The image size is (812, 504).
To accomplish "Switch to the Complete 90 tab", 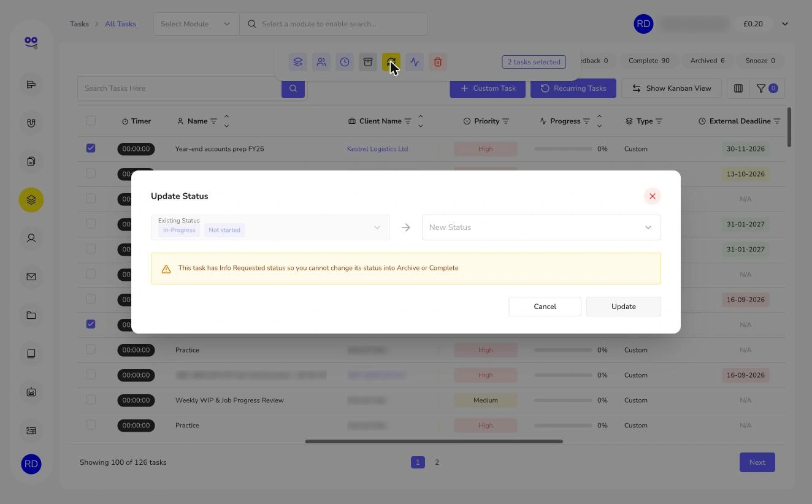I will (x=649, y=61).
